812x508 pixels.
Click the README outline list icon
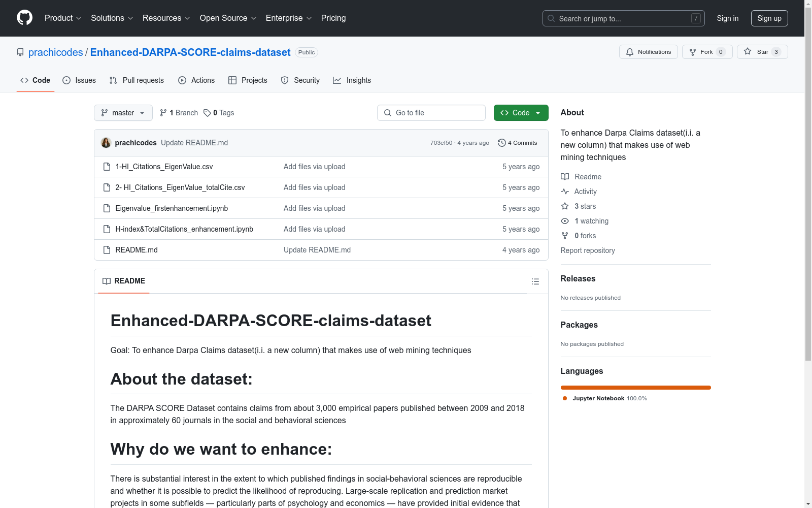tap(535, 281)
